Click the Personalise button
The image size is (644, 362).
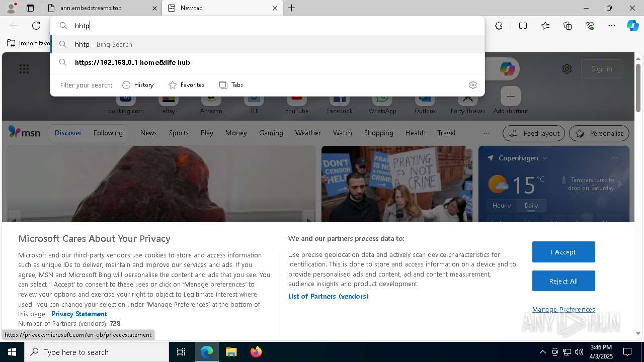[x=599, y=133]
